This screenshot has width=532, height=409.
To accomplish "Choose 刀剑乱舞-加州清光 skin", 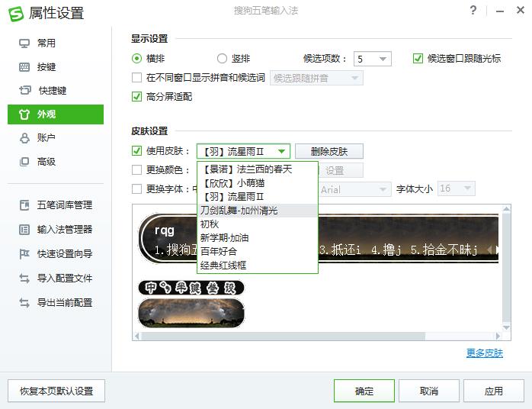I will point(258,211).
